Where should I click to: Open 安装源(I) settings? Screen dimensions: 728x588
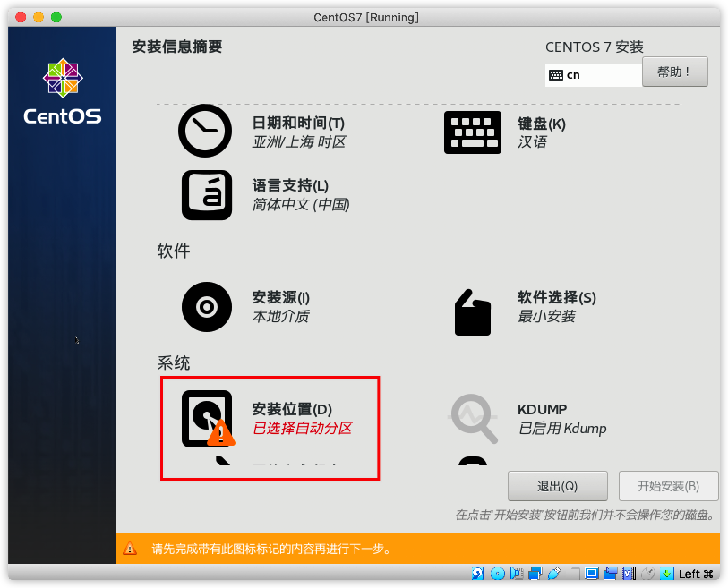tap(281, 298)
